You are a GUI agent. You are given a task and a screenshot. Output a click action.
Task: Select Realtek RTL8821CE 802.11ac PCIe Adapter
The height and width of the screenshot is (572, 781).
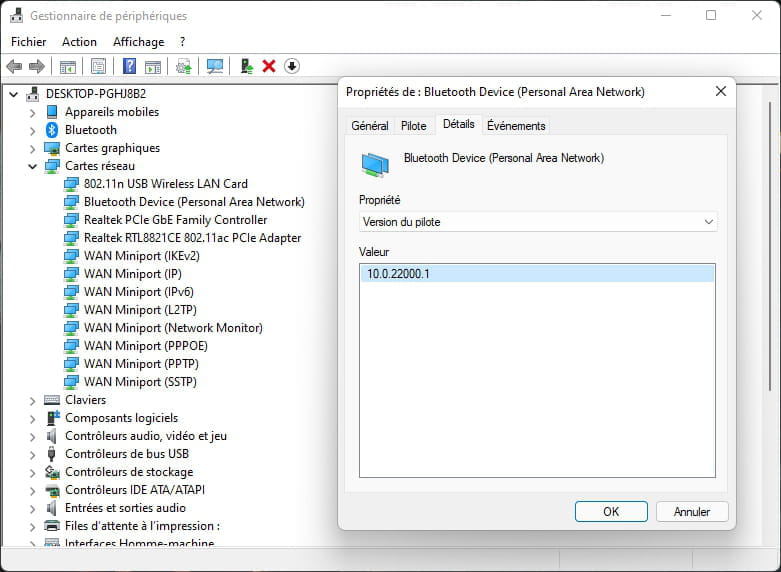[x=192, y=238]
